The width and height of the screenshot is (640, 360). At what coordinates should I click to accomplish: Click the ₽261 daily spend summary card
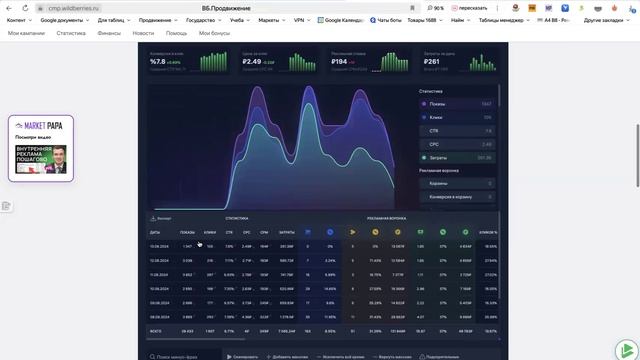(460, 61)
